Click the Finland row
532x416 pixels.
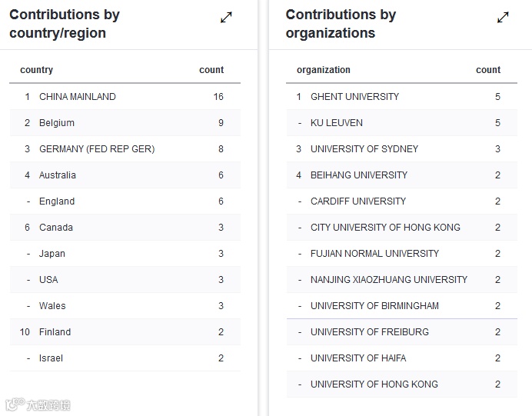(x=55, y=332)
